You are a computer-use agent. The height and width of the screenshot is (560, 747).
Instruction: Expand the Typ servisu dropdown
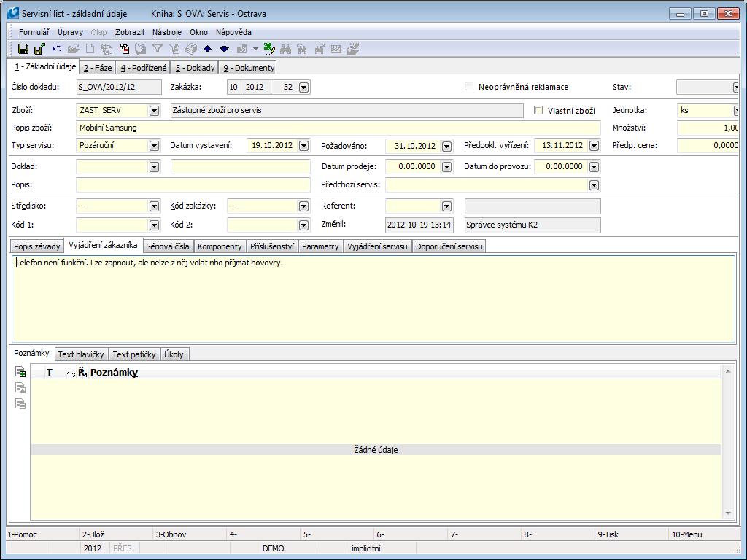coord(154,146)
